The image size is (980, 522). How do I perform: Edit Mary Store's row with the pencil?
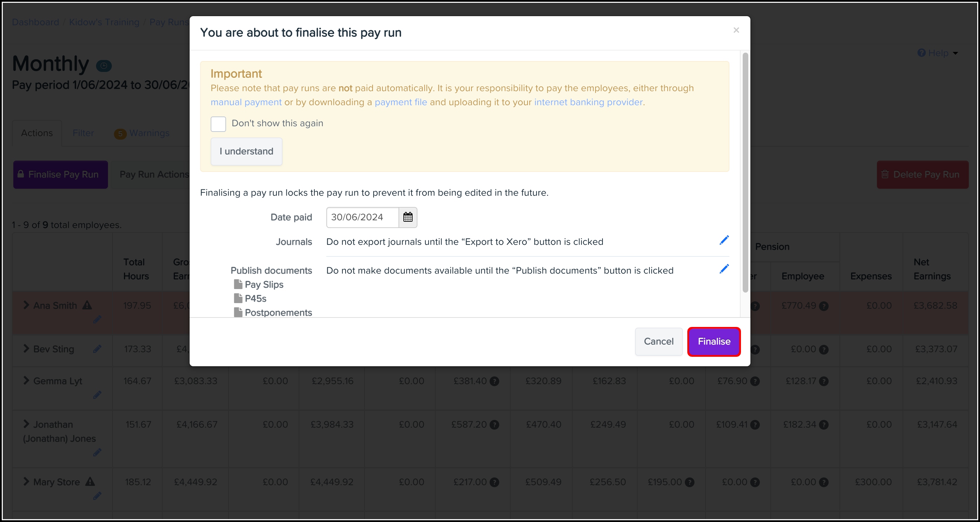97,496
